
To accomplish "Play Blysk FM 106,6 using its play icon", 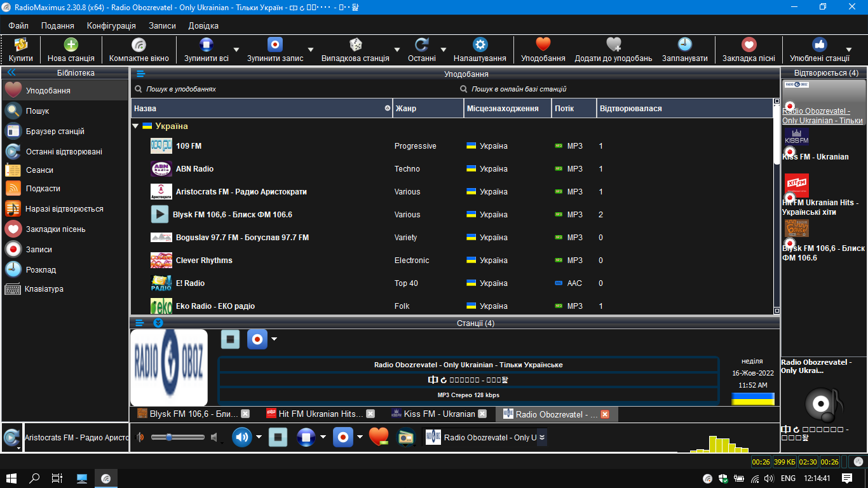I will 159,214.
